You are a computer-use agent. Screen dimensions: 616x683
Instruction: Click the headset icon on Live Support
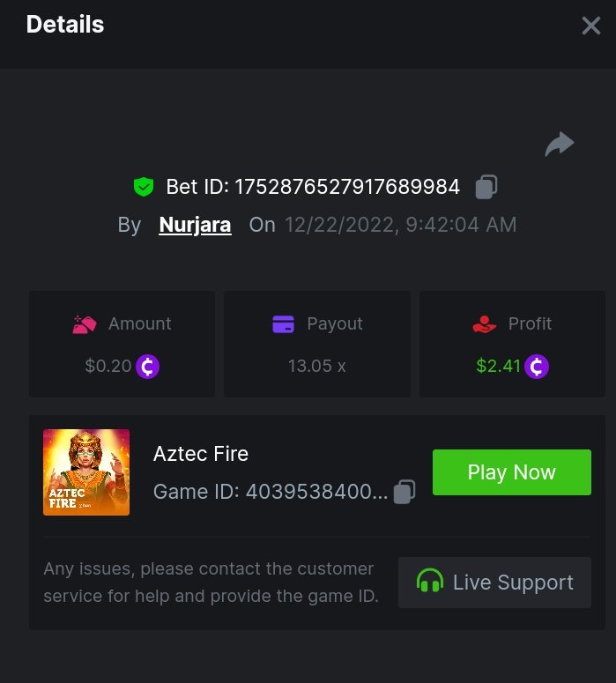click(429, 583)
